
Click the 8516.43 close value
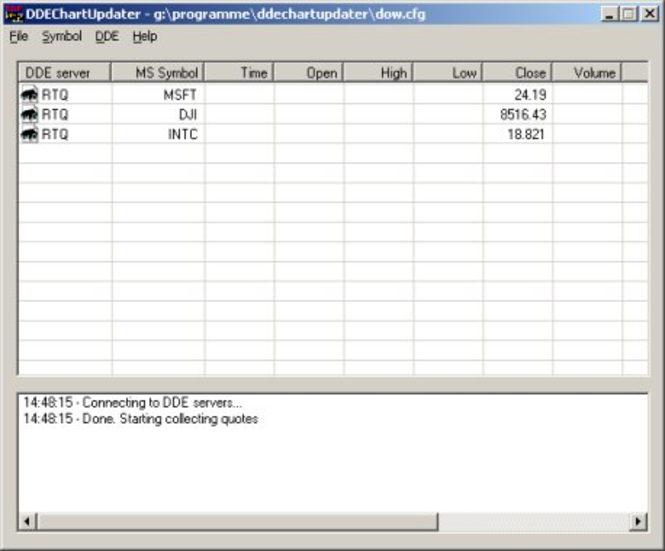[x=523, y=115]
